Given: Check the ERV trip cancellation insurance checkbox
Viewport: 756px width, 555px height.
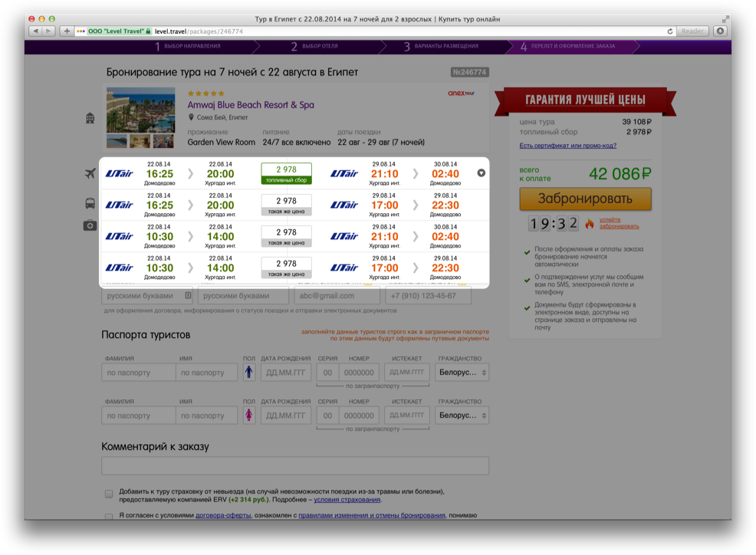Looking at the screenshot, I should click(109, 494).
